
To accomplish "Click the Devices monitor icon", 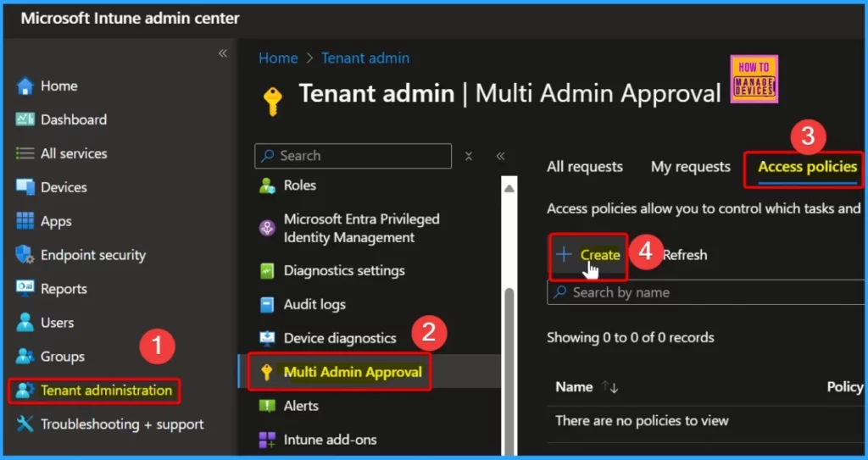I will 25,187.
